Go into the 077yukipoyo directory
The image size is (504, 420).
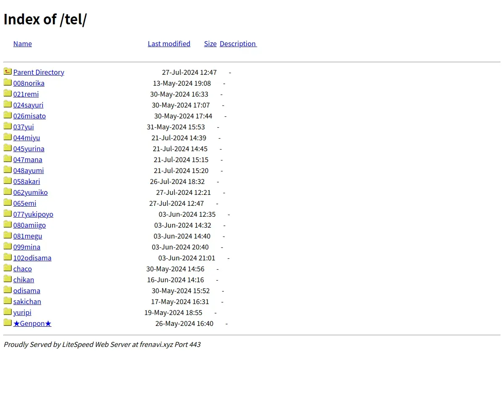(x=33, y=214)
